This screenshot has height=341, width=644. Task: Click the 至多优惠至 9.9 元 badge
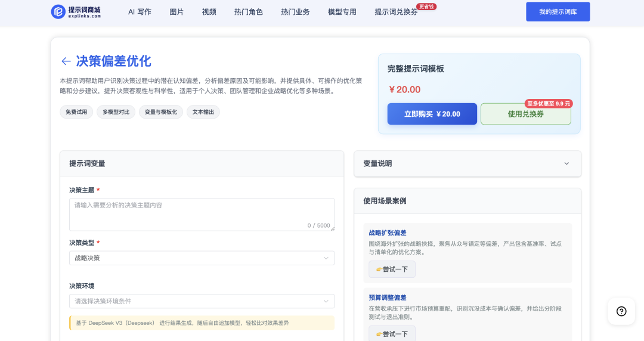(548, 103)
